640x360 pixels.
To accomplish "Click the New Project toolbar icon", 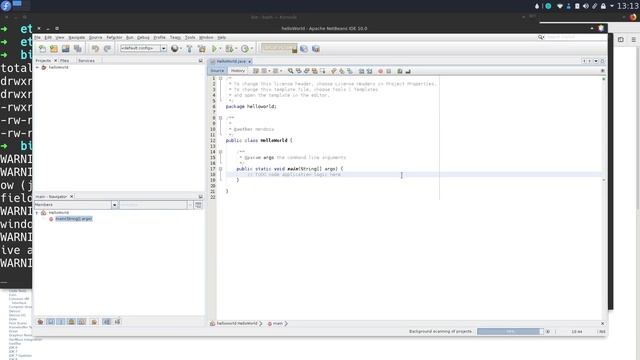I will coord(54,49).
